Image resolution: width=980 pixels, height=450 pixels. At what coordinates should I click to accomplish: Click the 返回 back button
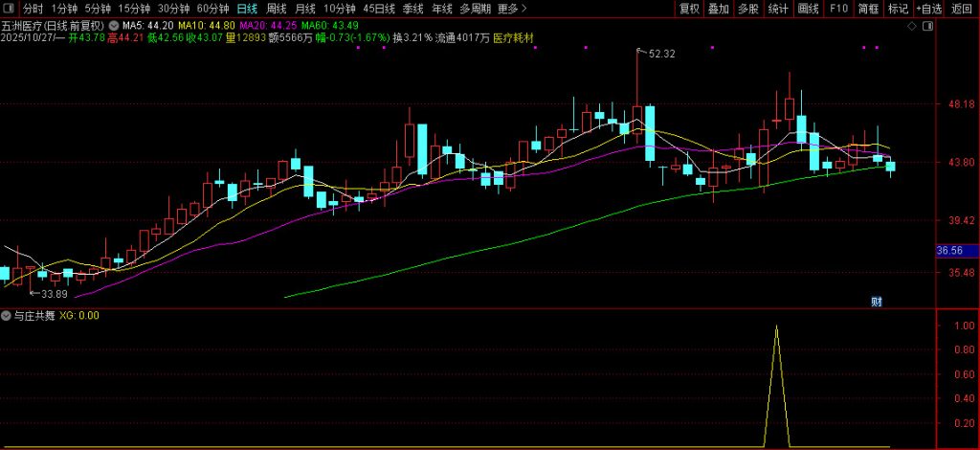(961, 9)
